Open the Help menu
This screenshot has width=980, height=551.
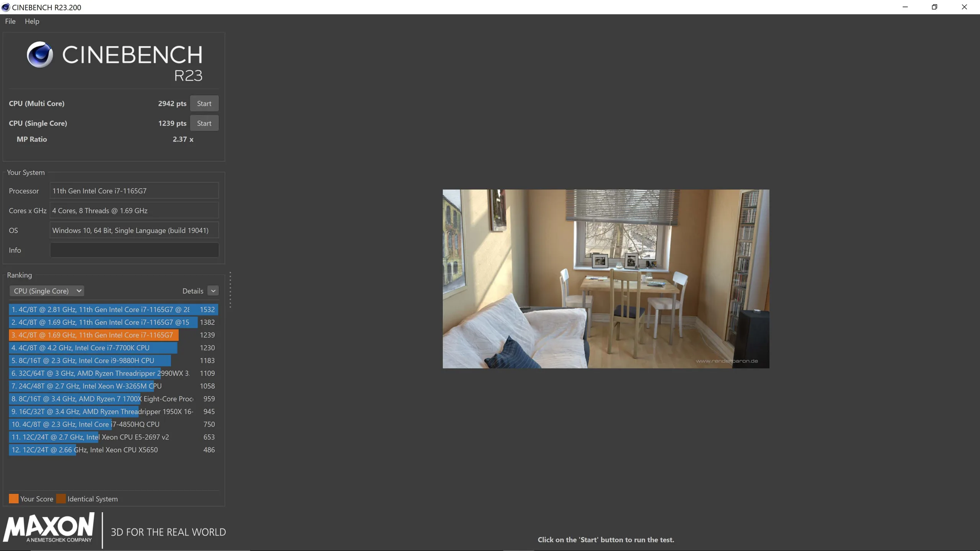point(32,21)
